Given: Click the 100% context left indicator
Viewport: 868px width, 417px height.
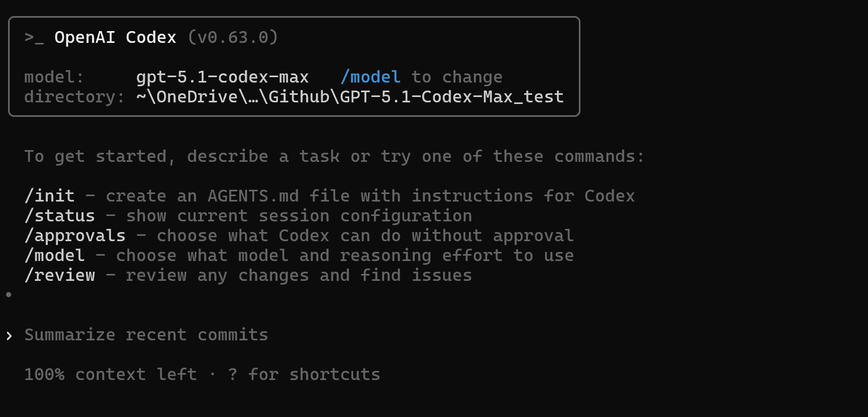Looking at the screenshot, I should click(110, 375).
